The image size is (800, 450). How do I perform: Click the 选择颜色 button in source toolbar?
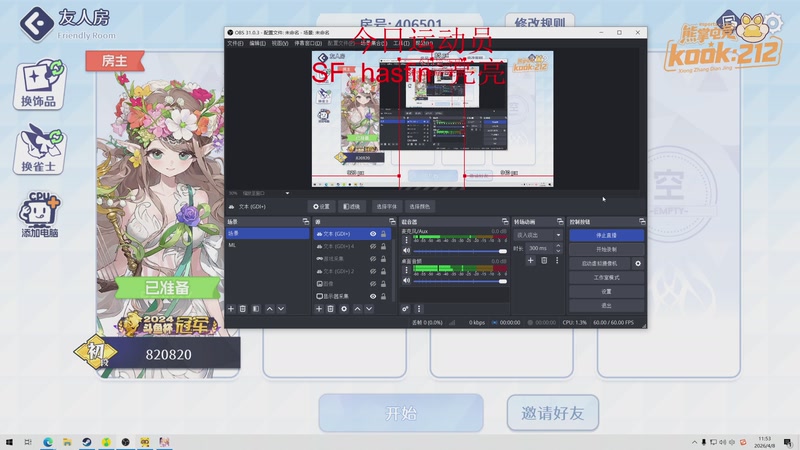(x=419, y=207)
